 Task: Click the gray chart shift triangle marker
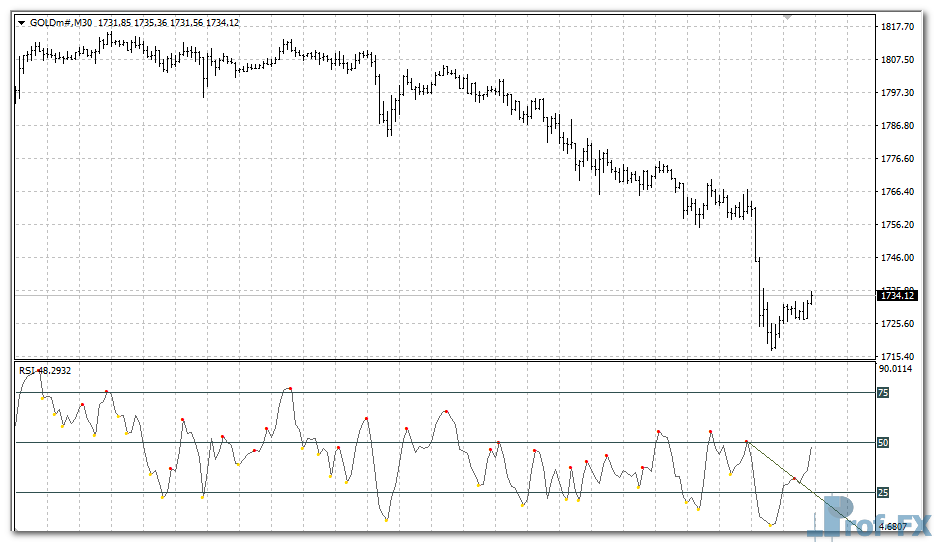coord(789,17)
